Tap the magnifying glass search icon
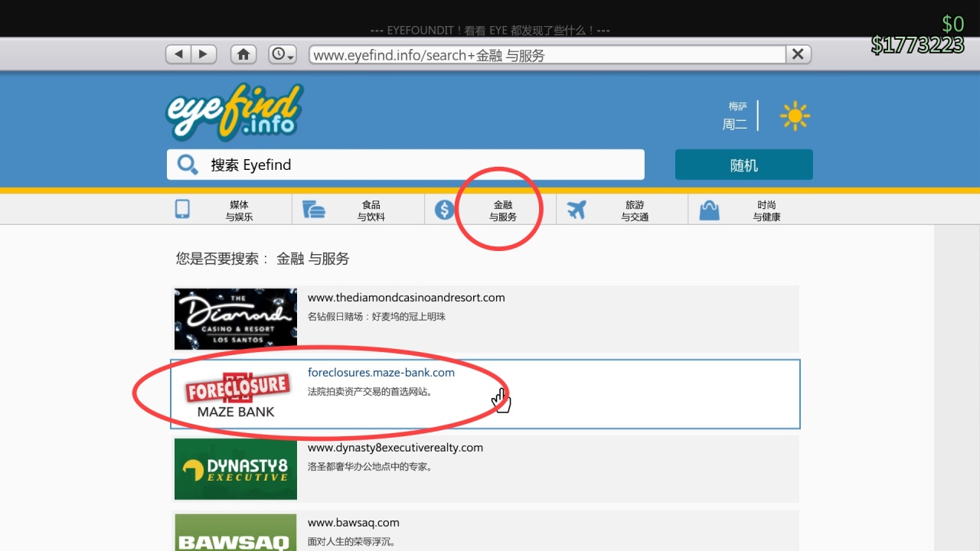This screenshot has height=551, width=980. pos(188,165)
